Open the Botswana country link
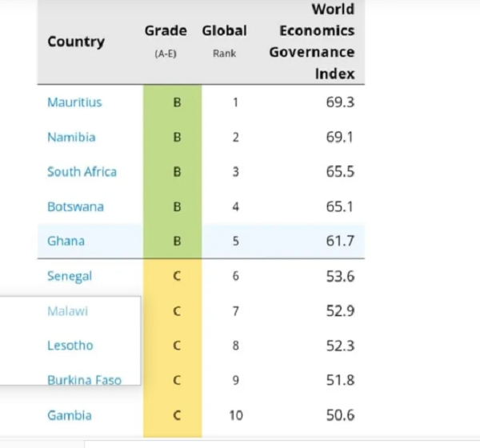The image size is (480, 448). tap(76, 206)
